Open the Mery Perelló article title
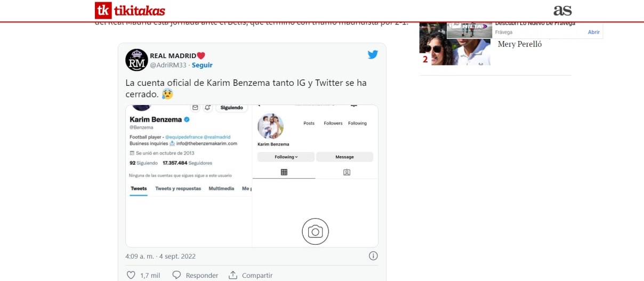Screen dimensions: 644x281 (x=520, y=44)
